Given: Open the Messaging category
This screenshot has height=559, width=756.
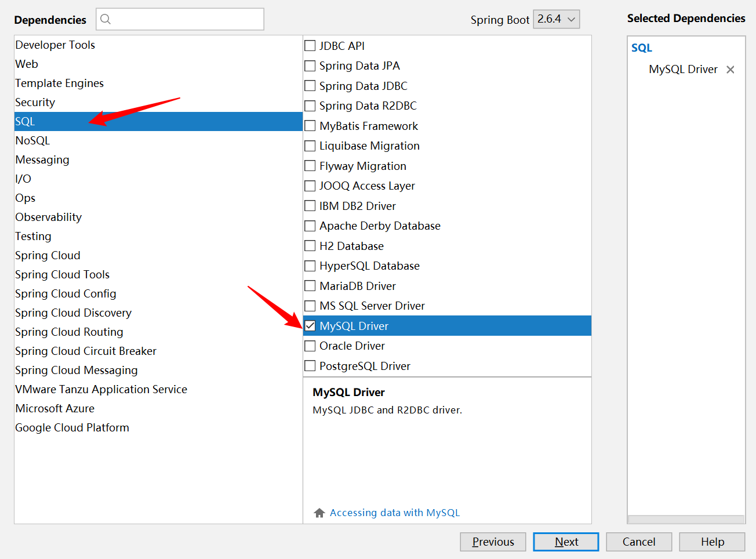Looking at the screenshot, I should click(x=158, y=159).
